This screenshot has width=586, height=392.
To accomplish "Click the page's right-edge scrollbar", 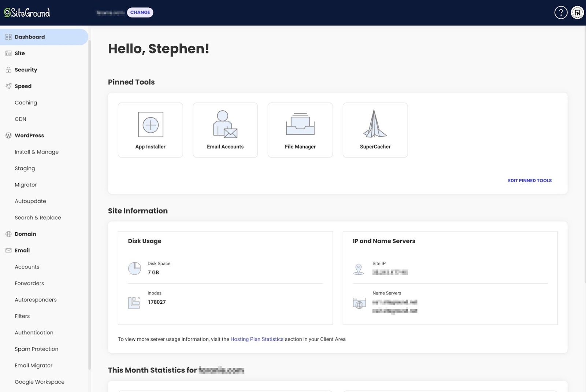I will 585,154.
